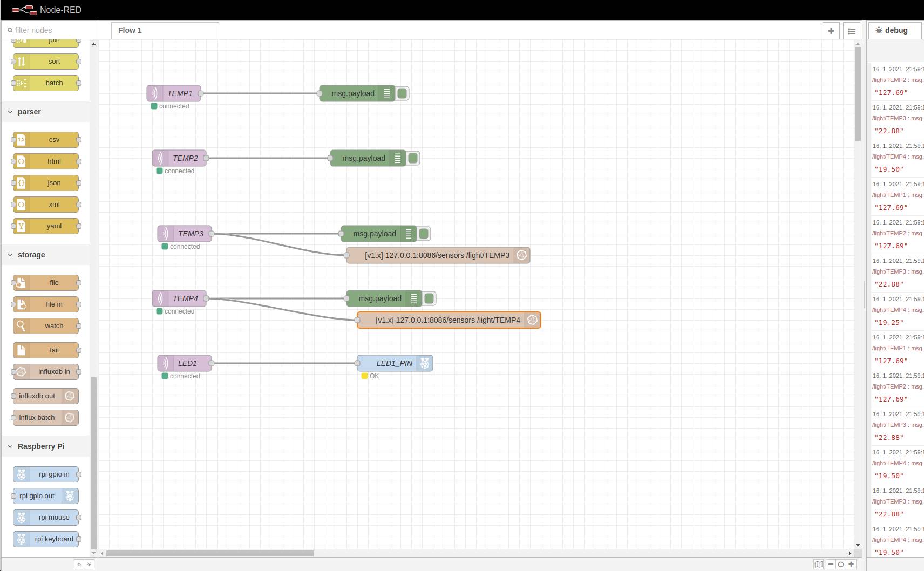
Task: Collapse the parser palette category
Action: 10,112
